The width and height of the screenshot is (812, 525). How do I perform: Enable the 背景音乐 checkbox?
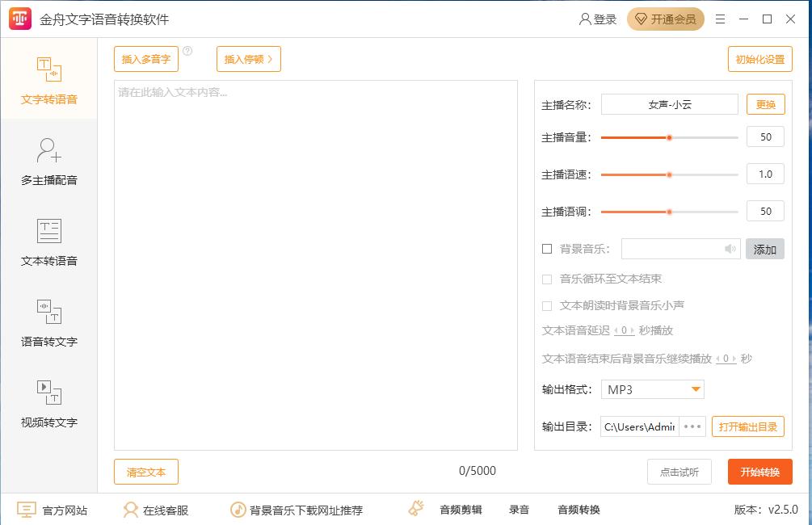547,250
